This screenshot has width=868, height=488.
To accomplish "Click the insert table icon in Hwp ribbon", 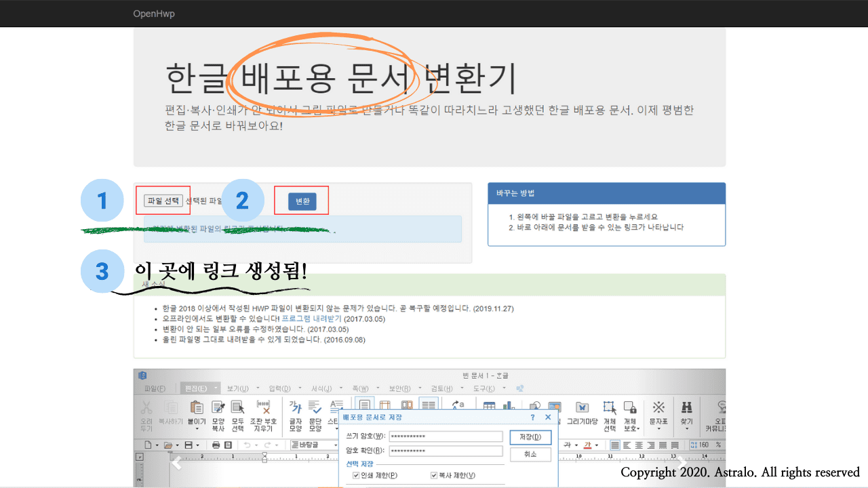I will tap(489, 407).
